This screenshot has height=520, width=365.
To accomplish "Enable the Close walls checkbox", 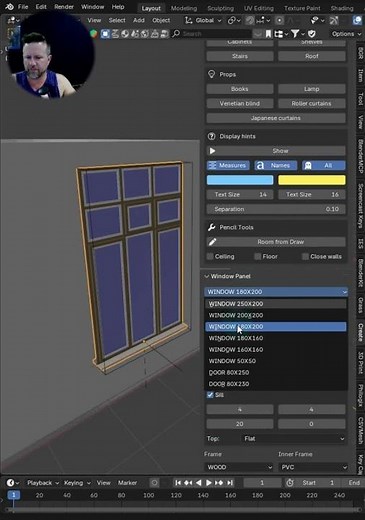I will [x=305, y=256].
